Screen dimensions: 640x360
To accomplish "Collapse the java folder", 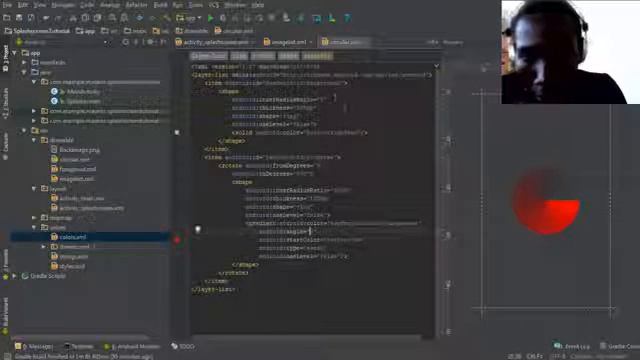I will (24, 72).
